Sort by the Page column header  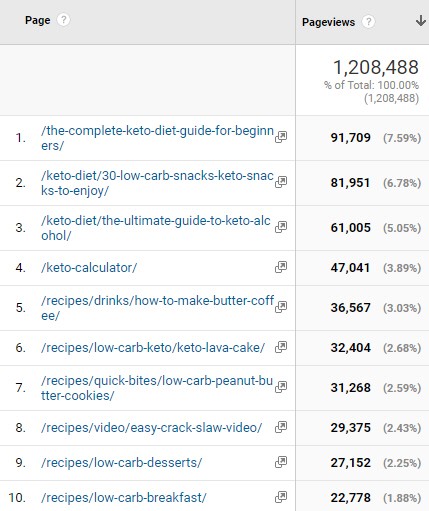38,20
